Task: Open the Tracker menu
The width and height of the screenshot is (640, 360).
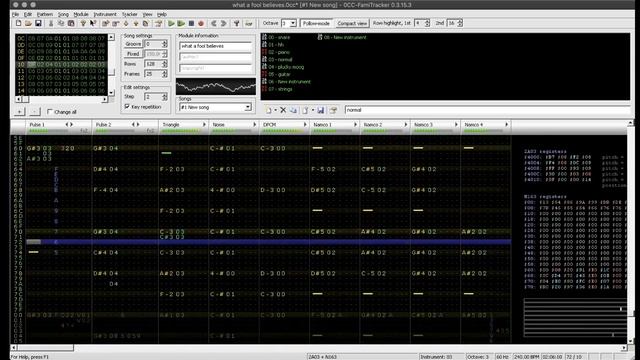Action: point(130,14)
